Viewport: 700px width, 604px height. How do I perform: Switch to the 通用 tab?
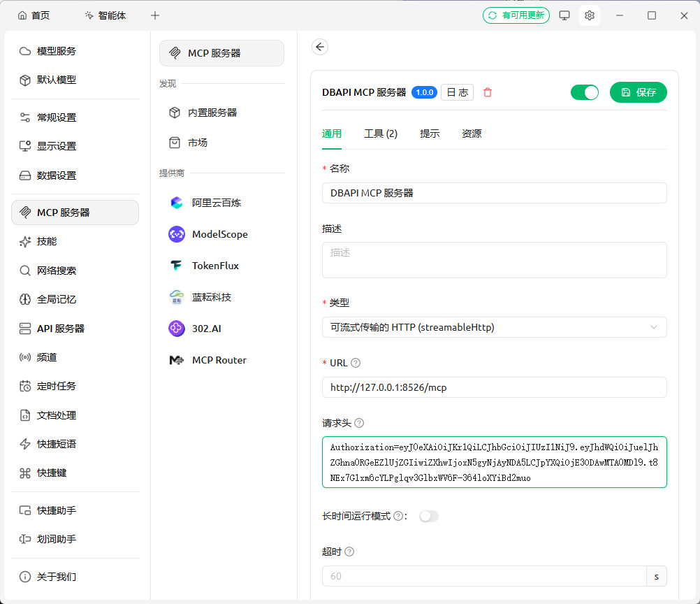[332, 134]
